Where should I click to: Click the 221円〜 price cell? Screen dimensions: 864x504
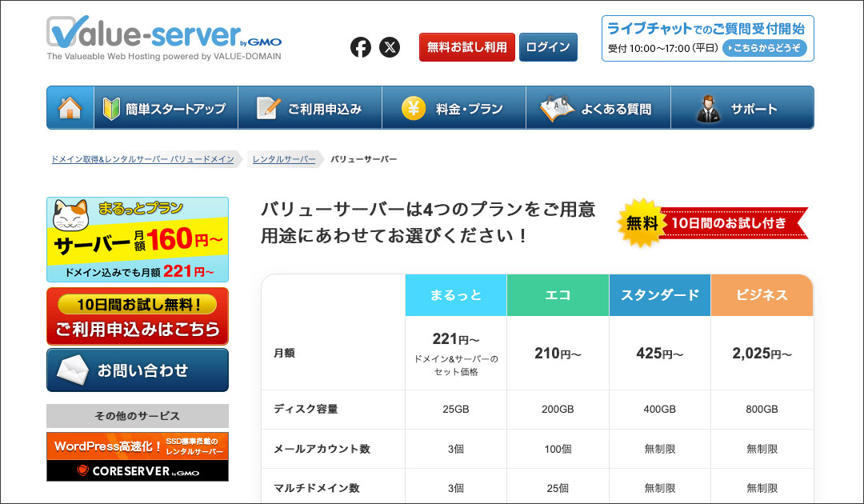[456, 353]
